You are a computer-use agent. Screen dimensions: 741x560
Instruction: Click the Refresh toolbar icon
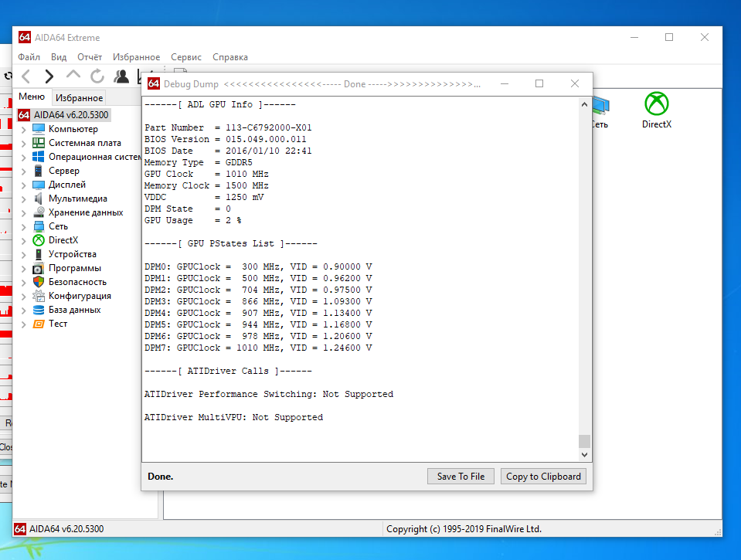[x=97, y=76]
